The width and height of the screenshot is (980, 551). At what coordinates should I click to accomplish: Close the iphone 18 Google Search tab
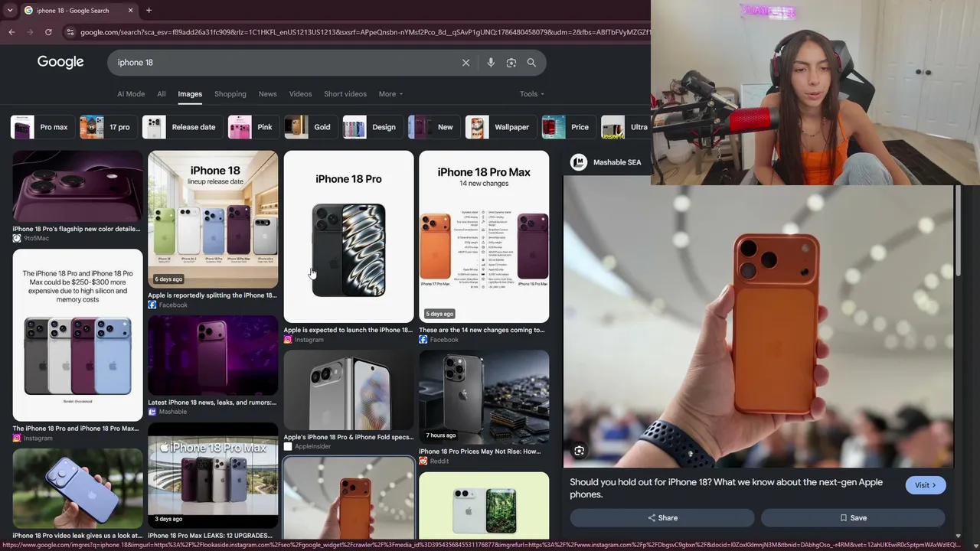click(130, 11)
